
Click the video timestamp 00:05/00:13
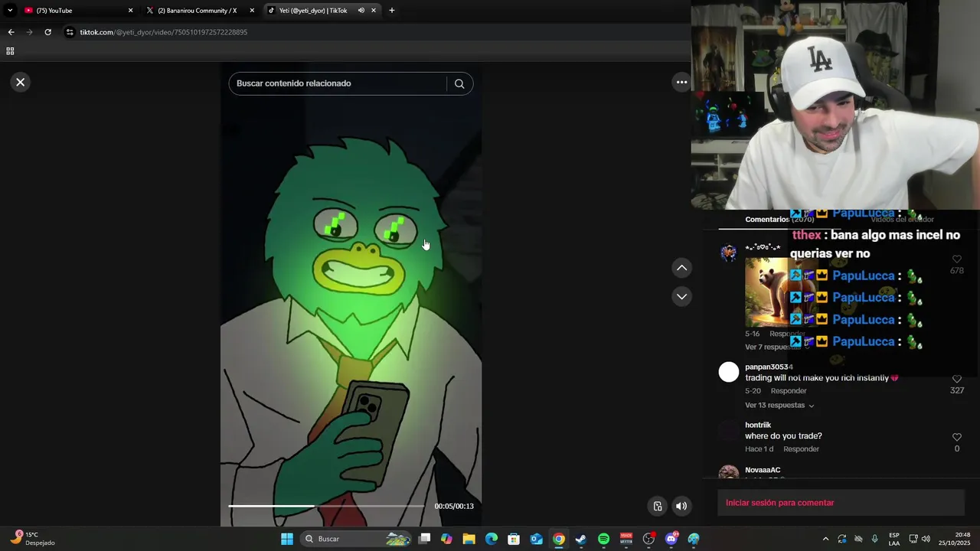pos(454,506)
